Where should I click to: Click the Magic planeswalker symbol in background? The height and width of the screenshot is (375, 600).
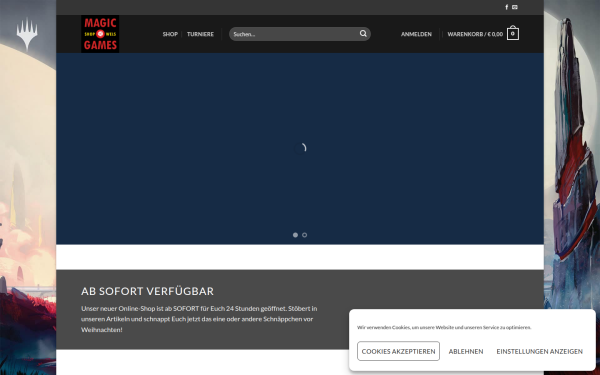tap(27, 34)
